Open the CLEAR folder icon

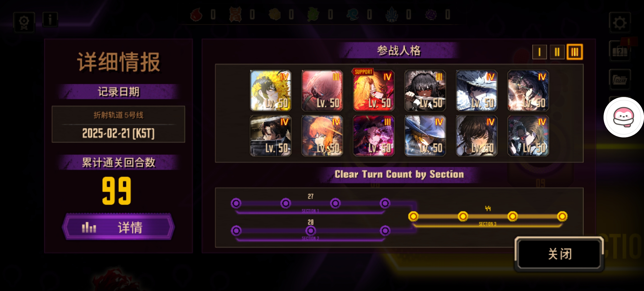point(619,79)
